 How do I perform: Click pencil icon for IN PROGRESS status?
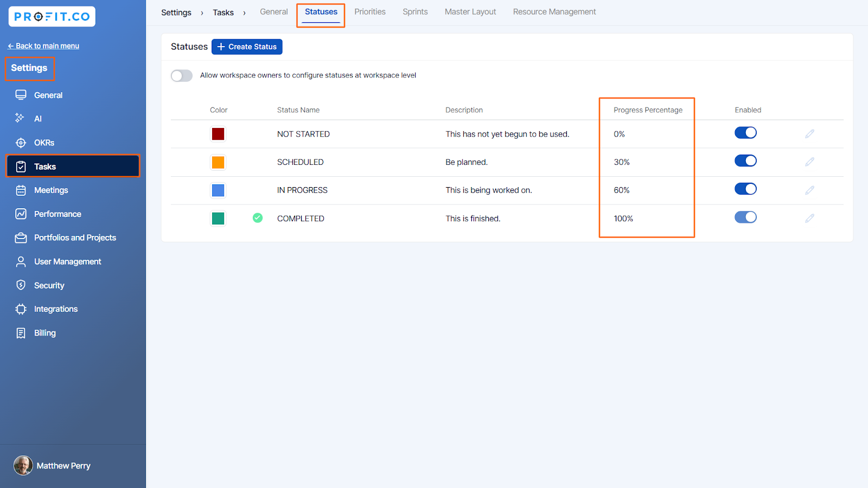809,190
